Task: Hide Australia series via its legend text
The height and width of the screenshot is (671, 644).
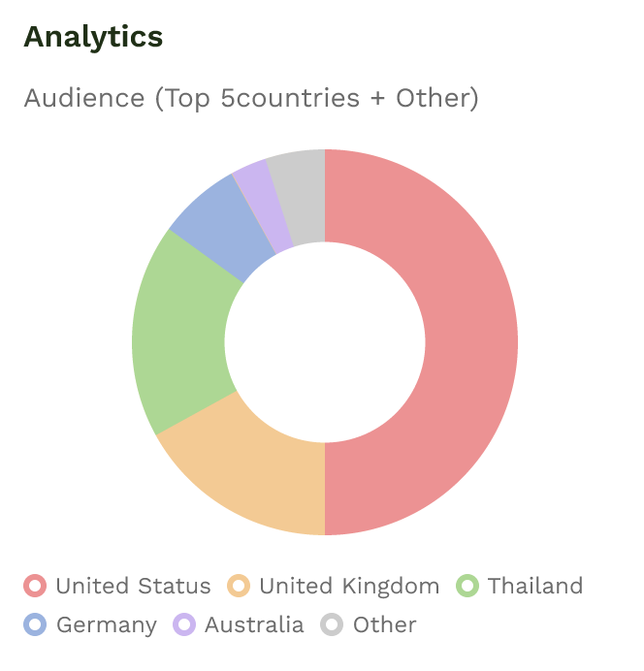Action: (254, 624)
